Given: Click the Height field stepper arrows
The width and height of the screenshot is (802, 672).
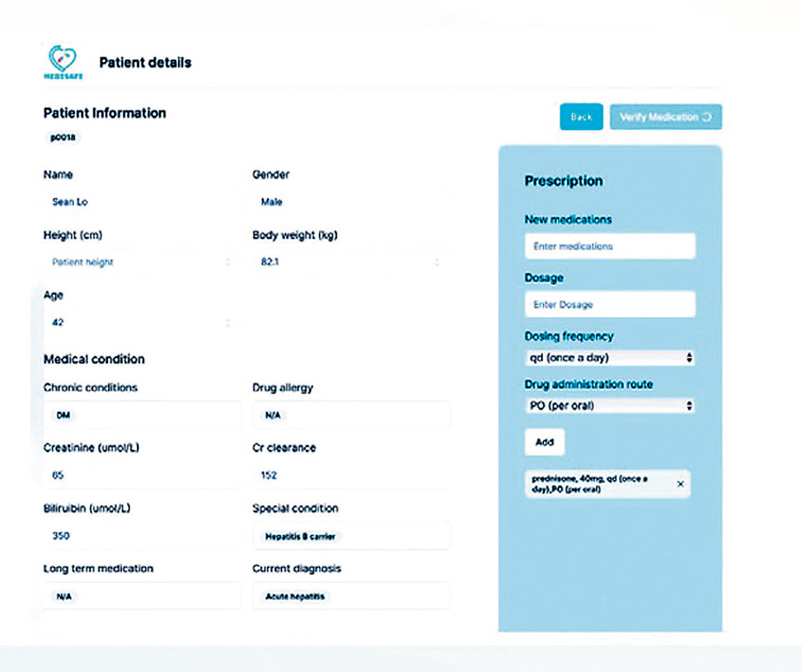Looking at the screenshot, I should 228,263.
